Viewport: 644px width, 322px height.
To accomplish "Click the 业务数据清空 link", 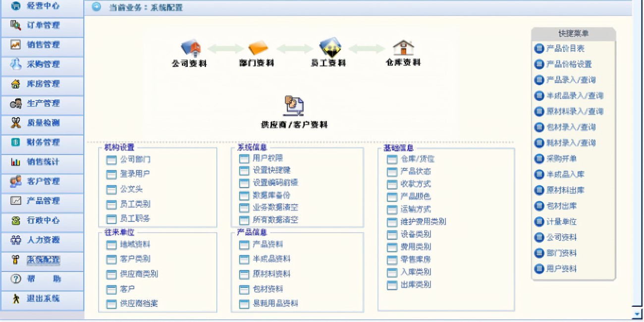I will pos(275,208).
